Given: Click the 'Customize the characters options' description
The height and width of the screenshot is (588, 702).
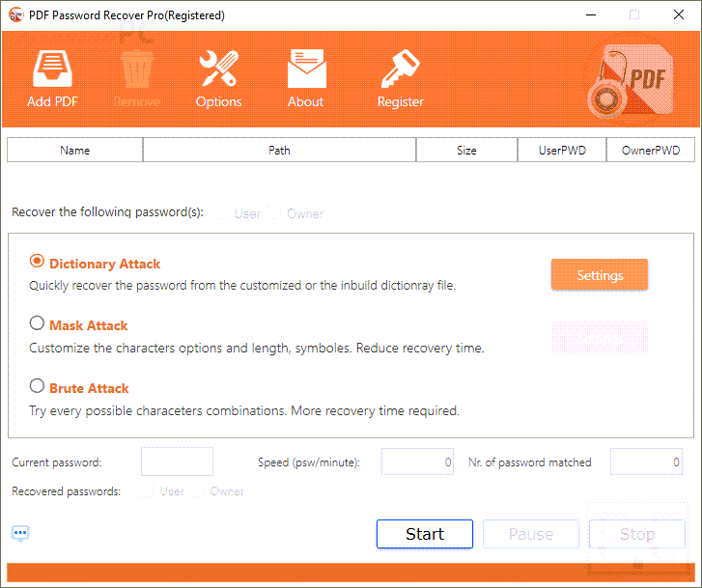Looking at the screenshot, I should coord(257,348).
